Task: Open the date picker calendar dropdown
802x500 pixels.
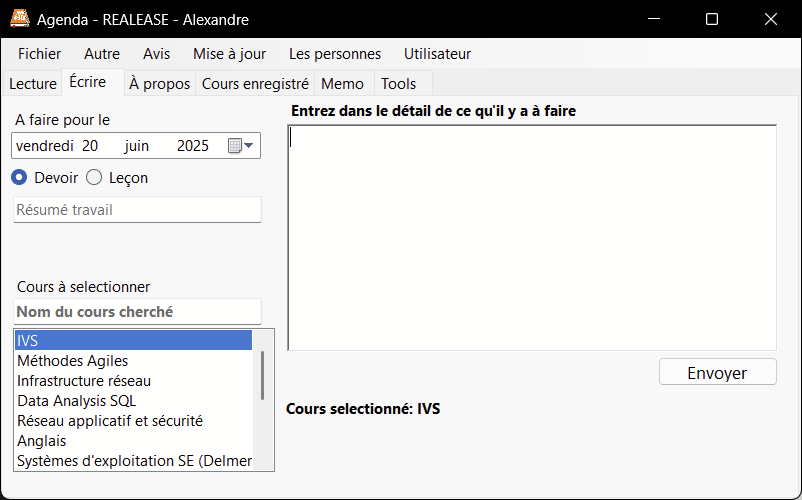Action: point(240,146)
